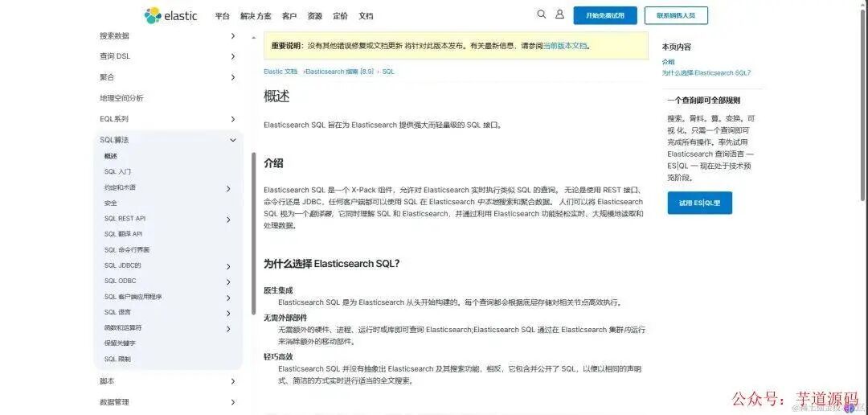Click the 联系销售人员 button
Screen dimensions: 868x415
click(676, 15)
